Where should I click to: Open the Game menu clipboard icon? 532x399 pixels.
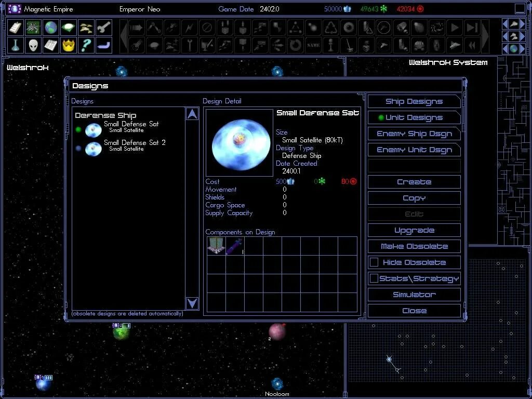(15, 28)
